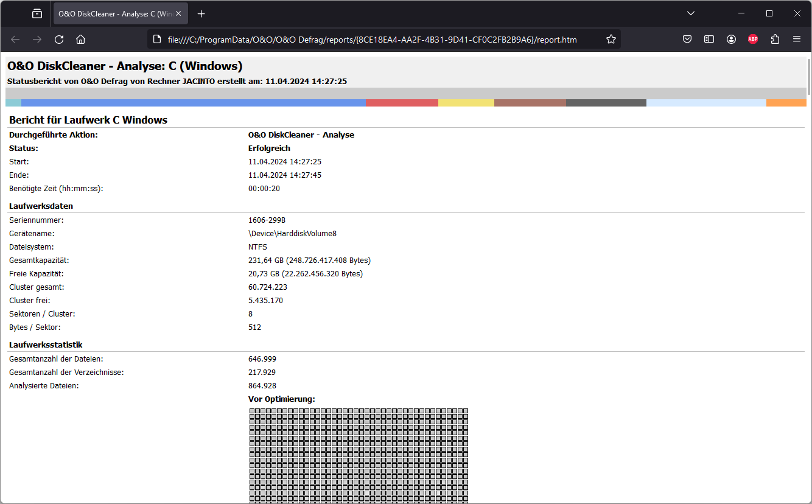Click the cluster map grid under Vor Optimierung
Screen dimensions: 812x504
(359, 455)
